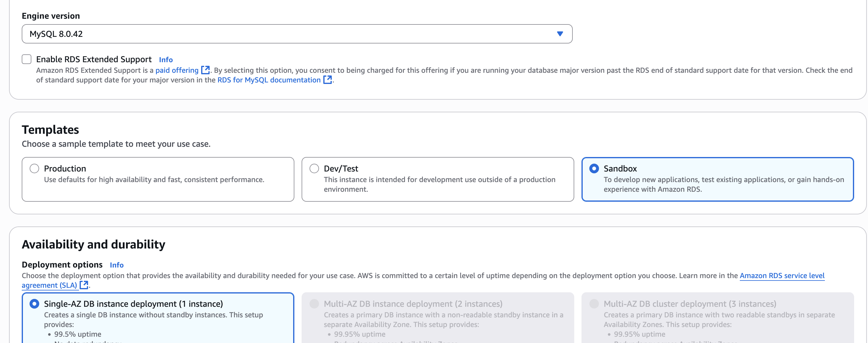Open RDS for MySQL documentation link
868x343 pixels.
point(268,80)
